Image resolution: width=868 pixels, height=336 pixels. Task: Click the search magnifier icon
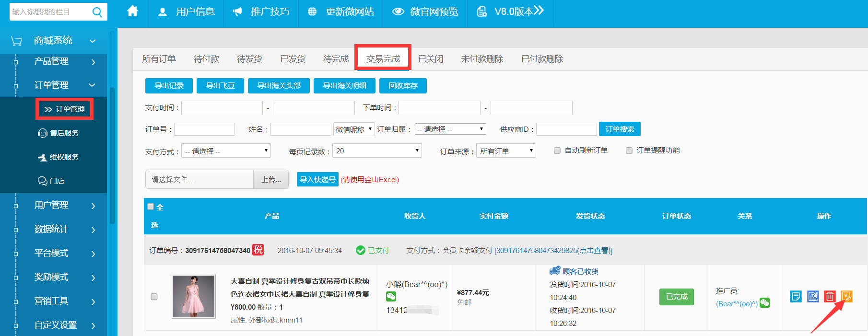pos(97,12)
